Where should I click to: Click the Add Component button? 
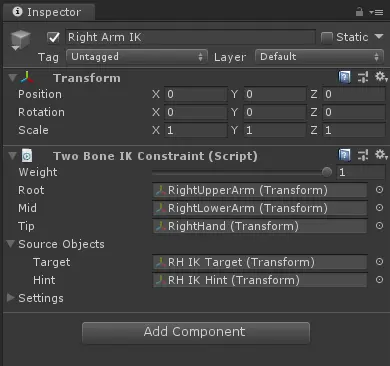tap(196, 332)
